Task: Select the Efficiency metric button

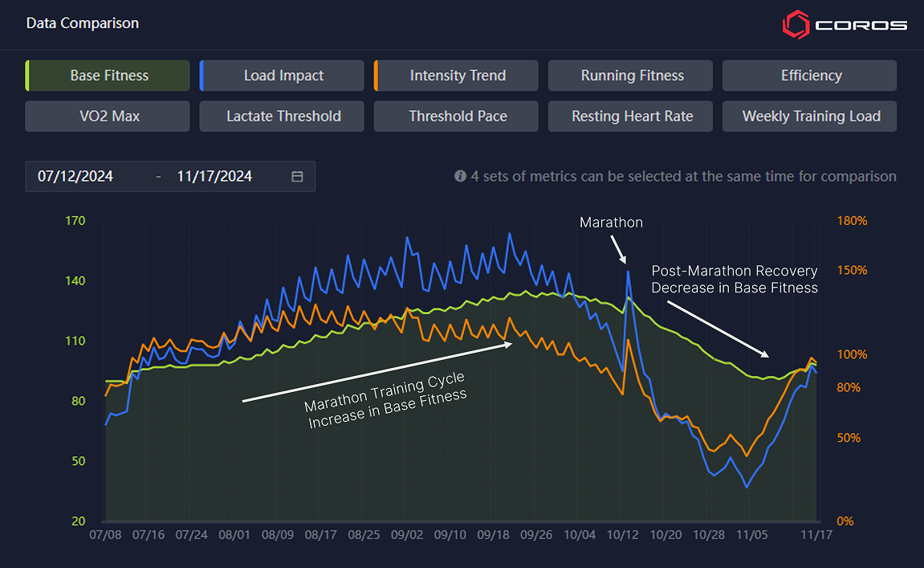Action: [811, 76]
